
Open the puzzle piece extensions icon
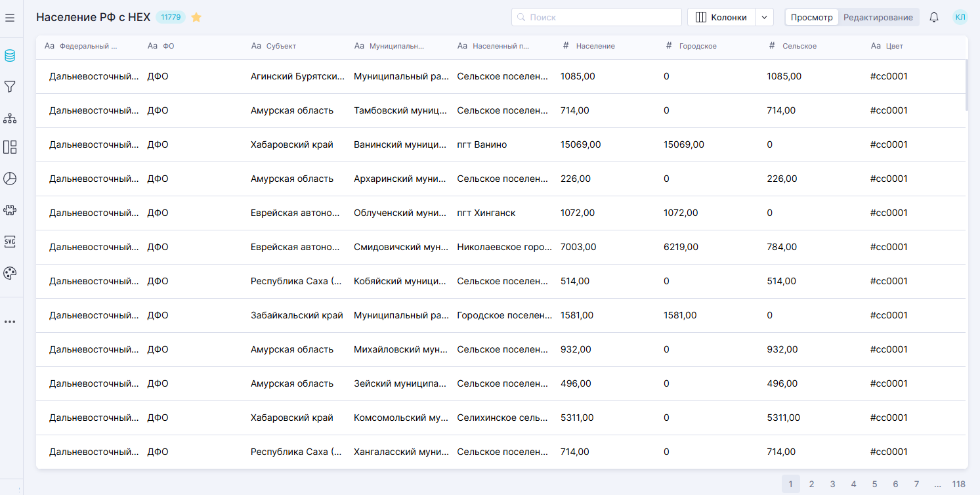[x=10, y=210]
